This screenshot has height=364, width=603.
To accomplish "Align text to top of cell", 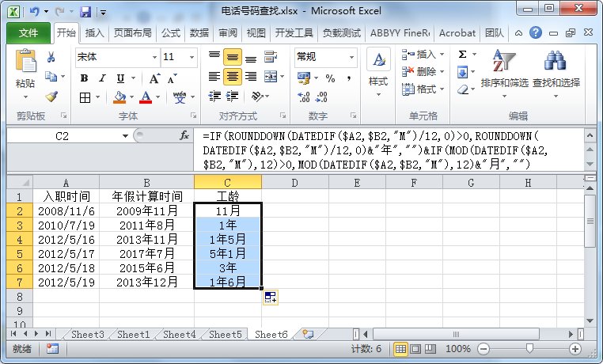I will coord(214,56).
